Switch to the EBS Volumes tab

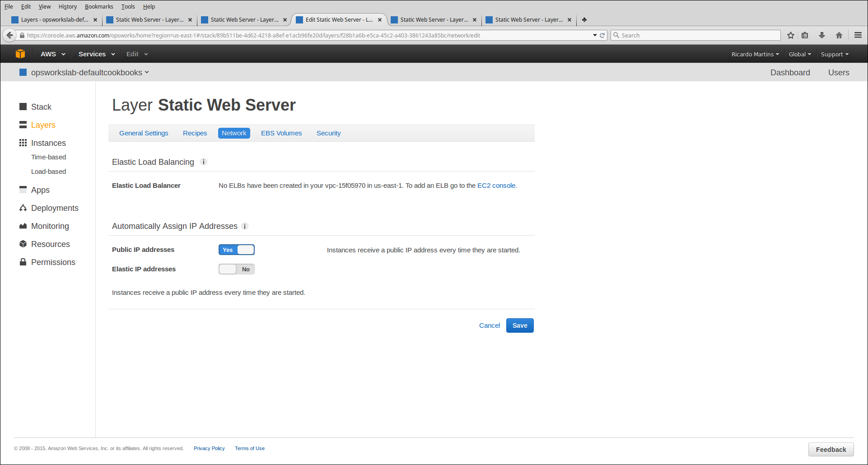tap(281, 133)
